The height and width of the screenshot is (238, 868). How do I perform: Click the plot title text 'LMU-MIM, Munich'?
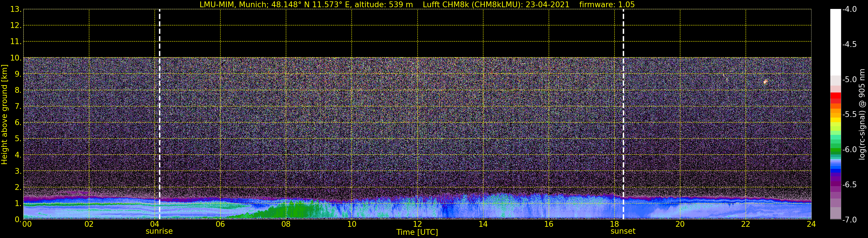tap(233, 5)
